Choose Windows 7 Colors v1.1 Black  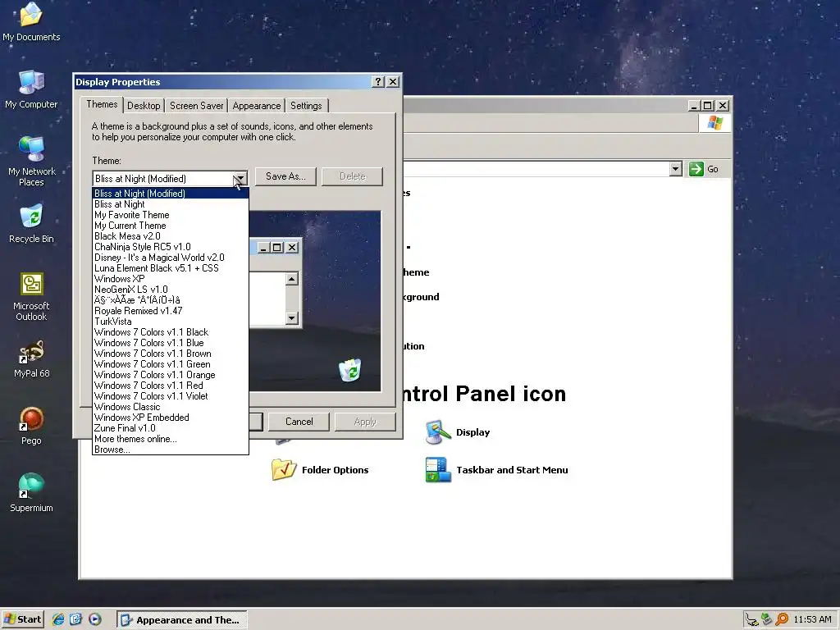tap(171, 332)
